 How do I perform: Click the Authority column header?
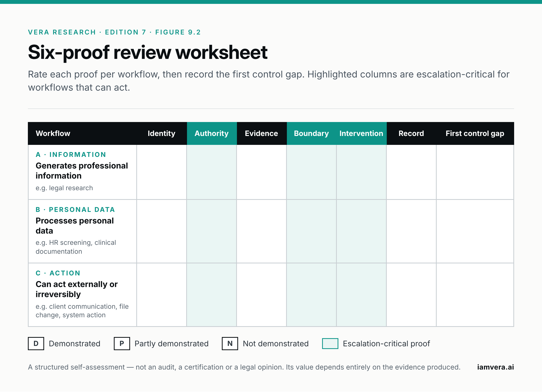[x=212, y=133]
